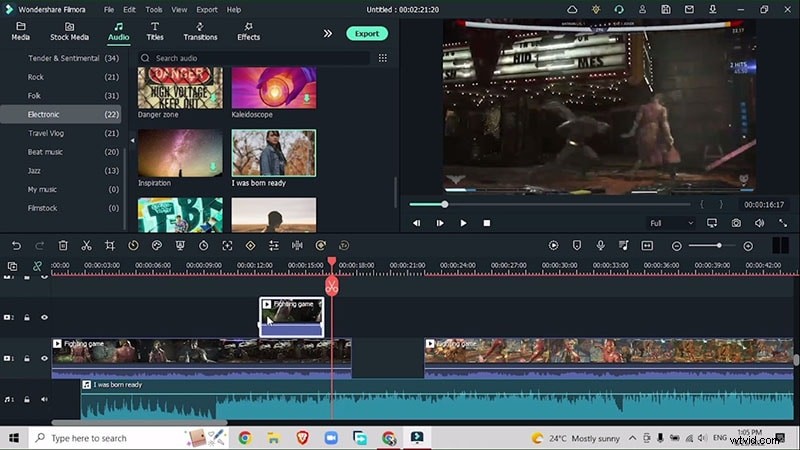Toggle visibility eye on video track 1
The height and width of the screenshot is (450, 800).
(x=44, y=358)
